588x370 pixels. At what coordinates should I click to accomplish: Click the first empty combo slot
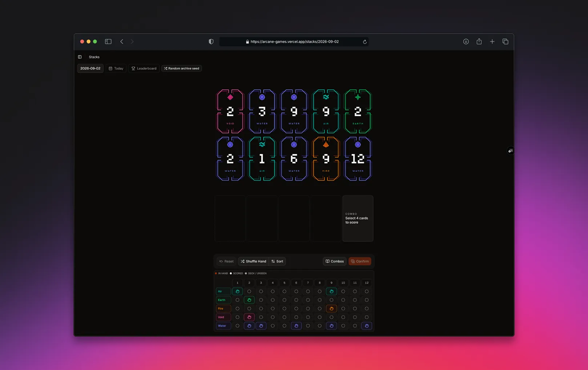click(230, 218)
